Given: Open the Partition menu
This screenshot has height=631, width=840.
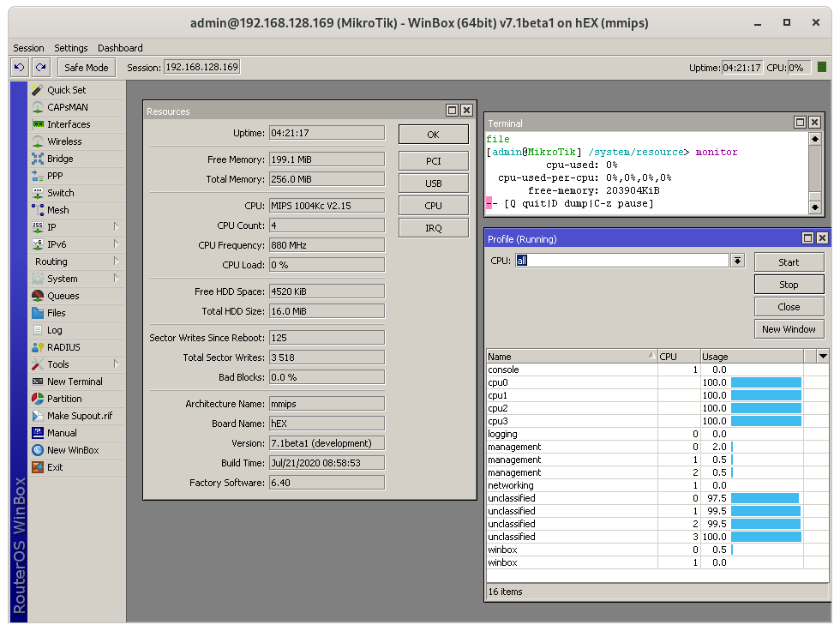Looking at the screenshot, I should [77, 399].
